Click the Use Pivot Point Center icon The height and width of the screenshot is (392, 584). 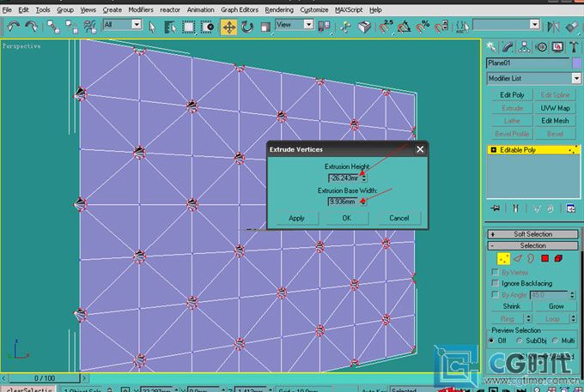pyautogui.click(x=324, y=27)
